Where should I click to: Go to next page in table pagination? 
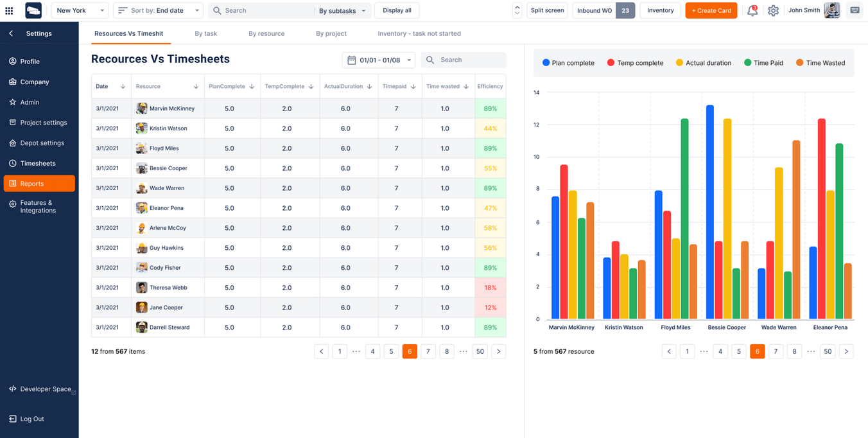point(499,351)
